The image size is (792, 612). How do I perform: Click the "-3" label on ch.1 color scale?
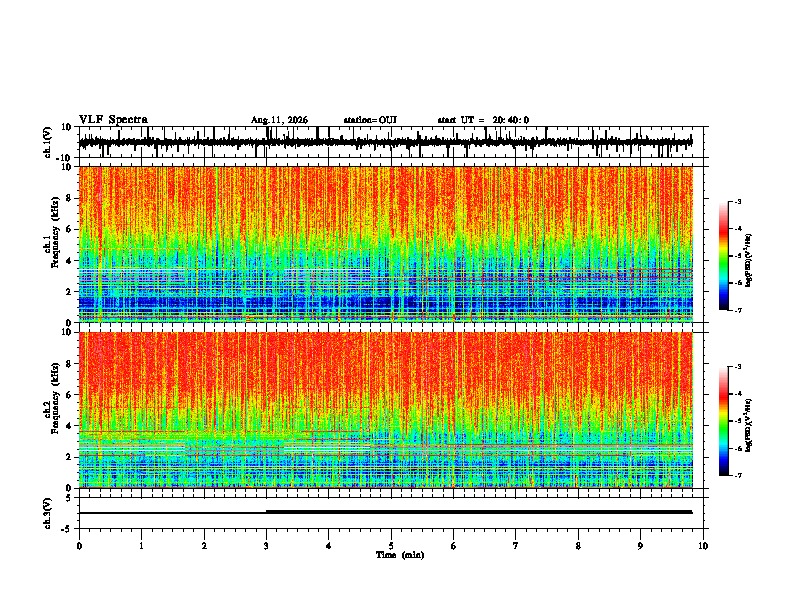pyautogui.click(x=737, y=202)
